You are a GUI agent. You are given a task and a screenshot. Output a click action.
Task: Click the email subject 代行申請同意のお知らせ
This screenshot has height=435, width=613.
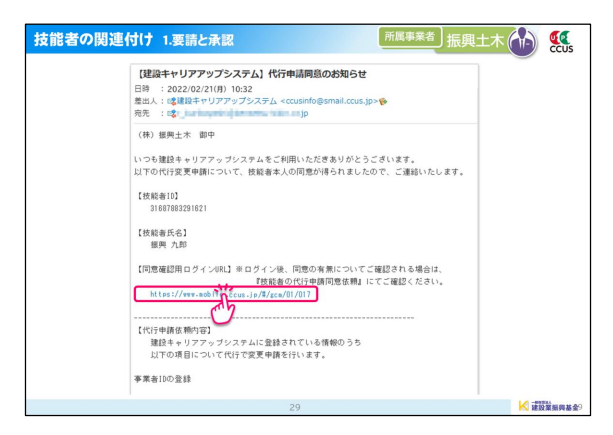pyautogui.click(x=317, y=74)
